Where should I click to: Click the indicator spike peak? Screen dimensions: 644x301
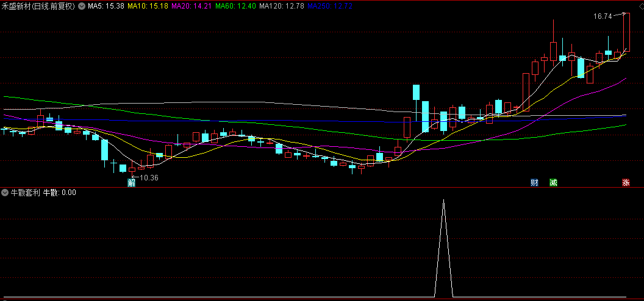point(443,200)
